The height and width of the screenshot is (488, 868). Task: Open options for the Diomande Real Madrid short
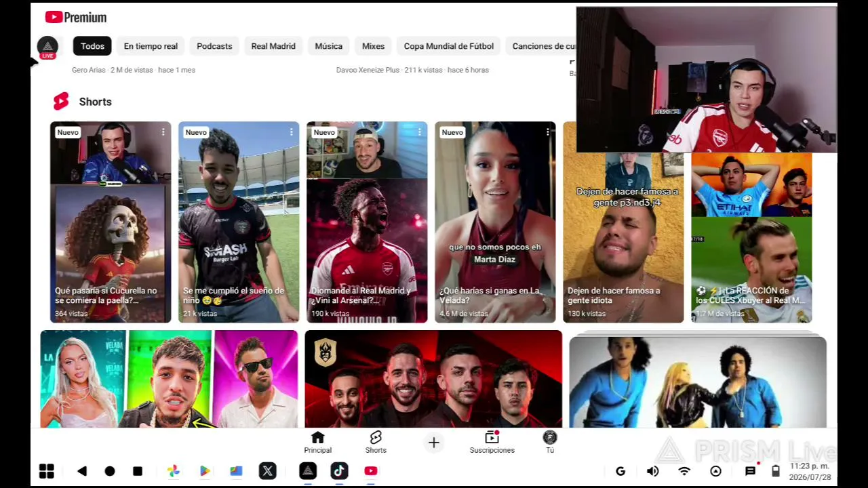(420, 132)
